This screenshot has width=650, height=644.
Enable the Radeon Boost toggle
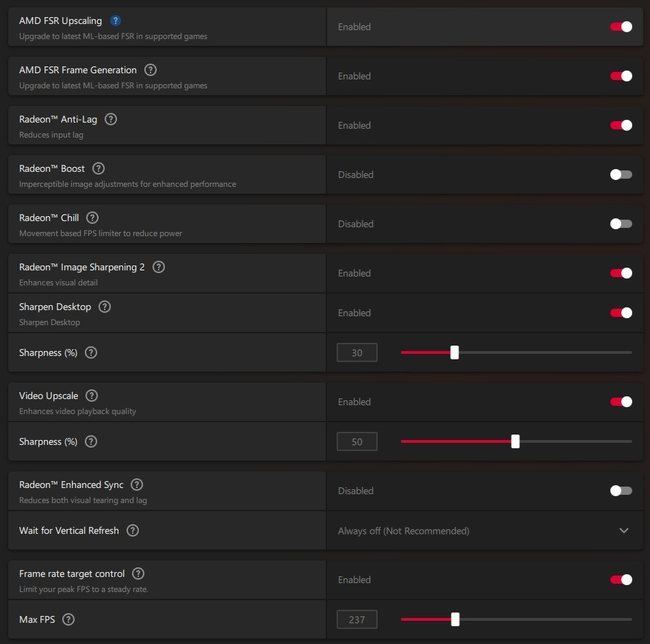click(621, 175)
